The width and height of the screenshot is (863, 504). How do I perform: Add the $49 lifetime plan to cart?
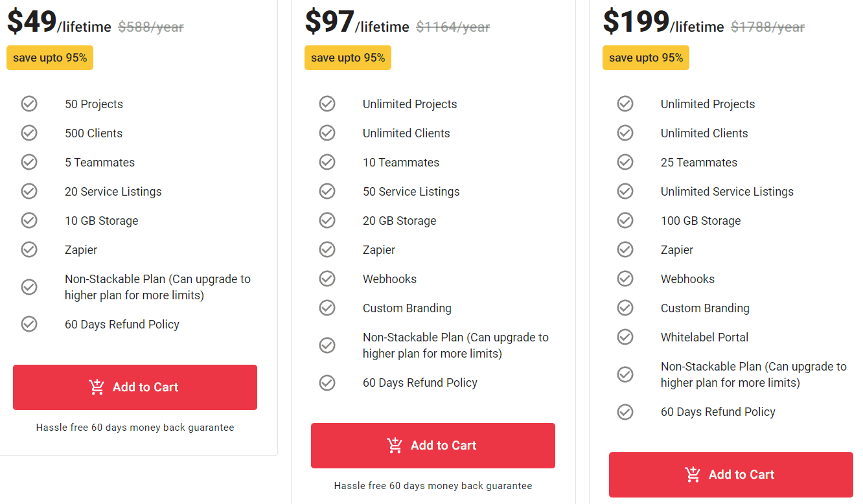point(135,387)
